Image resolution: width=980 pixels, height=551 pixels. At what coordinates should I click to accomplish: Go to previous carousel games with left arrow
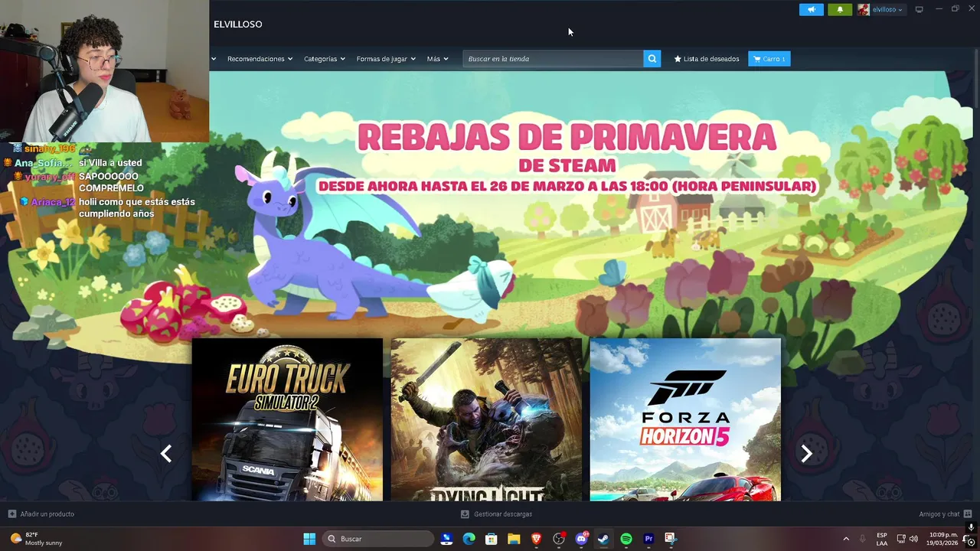tap(166, 454)
